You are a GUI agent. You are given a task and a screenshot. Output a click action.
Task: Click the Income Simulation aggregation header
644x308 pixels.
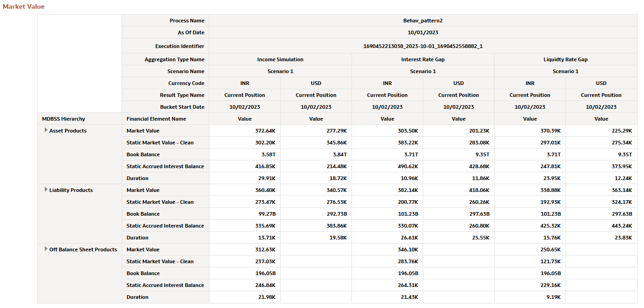[x=280, y=59]
